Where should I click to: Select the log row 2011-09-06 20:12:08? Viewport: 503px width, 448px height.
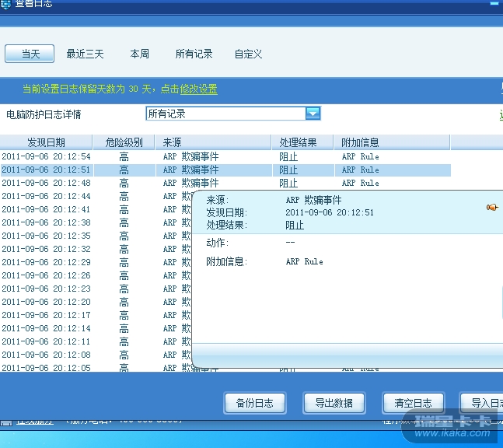point(96,355)
